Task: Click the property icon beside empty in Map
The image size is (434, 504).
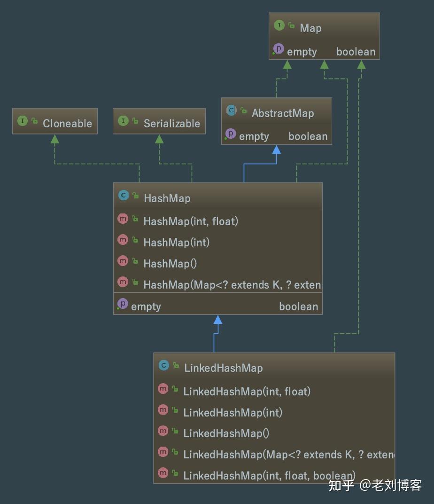Action: coord(279,49)
